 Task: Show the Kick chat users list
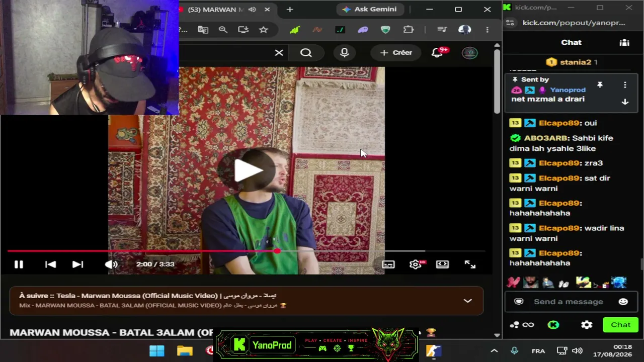pos(624,43)
